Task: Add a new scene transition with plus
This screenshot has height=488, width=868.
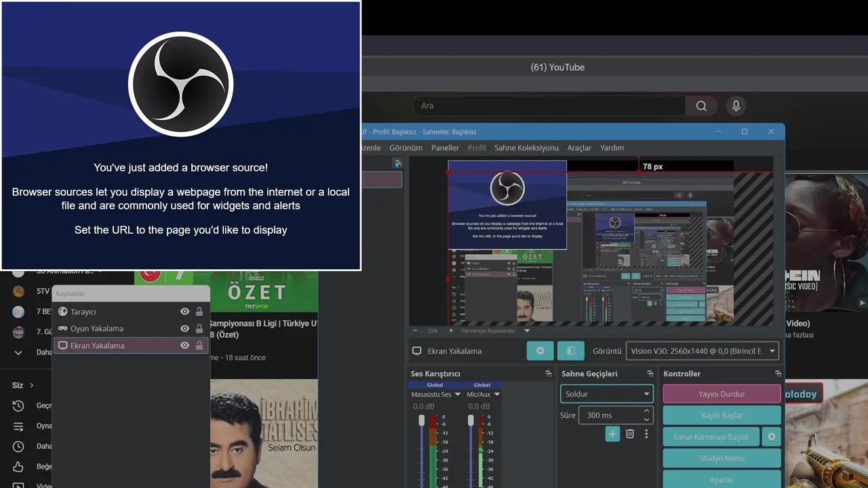Action: tap(612, 434)
